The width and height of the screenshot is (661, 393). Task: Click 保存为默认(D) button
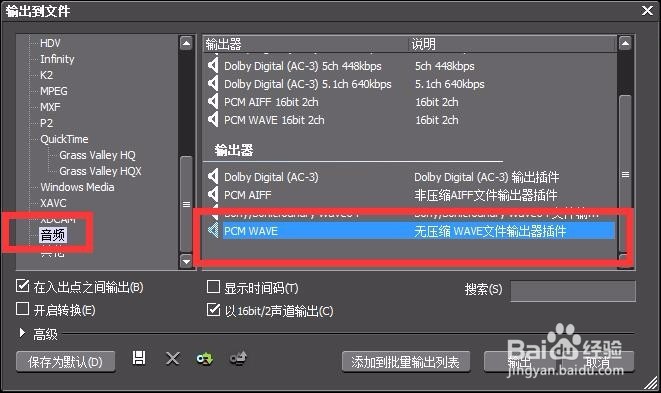65,362
